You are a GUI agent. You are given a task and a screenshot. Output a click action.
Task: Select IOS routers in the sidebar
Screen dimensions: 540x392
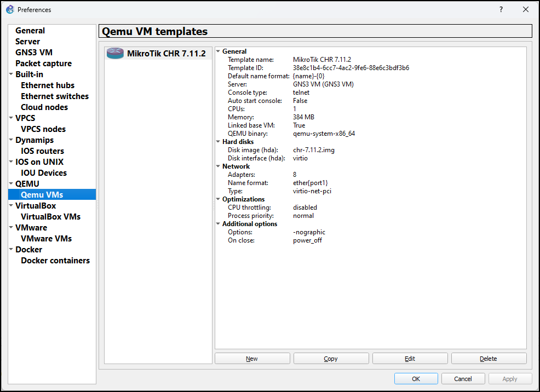pyautogui.click(x=42, y=151)
